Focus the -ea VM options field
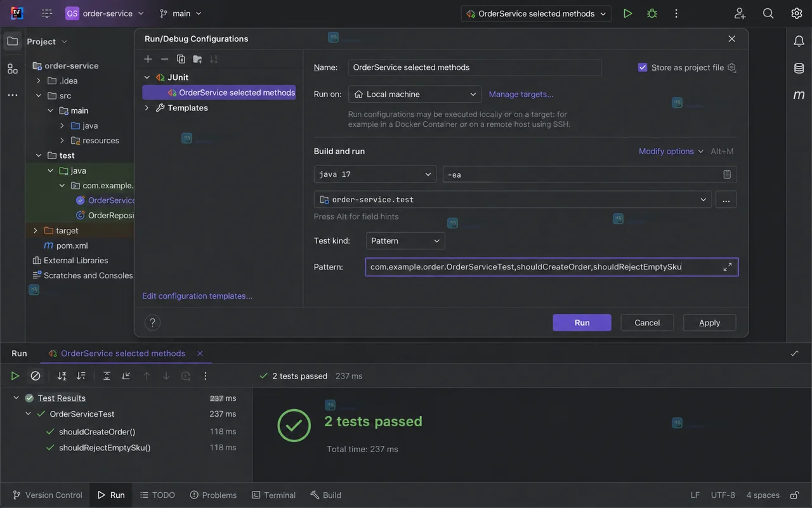This screenshot has height=508, width=812. click(589, 174)
